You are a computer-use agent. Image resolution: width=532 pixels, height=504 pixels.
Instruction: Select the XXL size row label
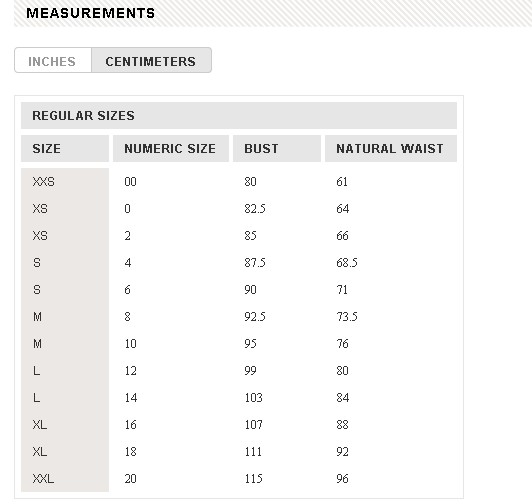[43, 479]
